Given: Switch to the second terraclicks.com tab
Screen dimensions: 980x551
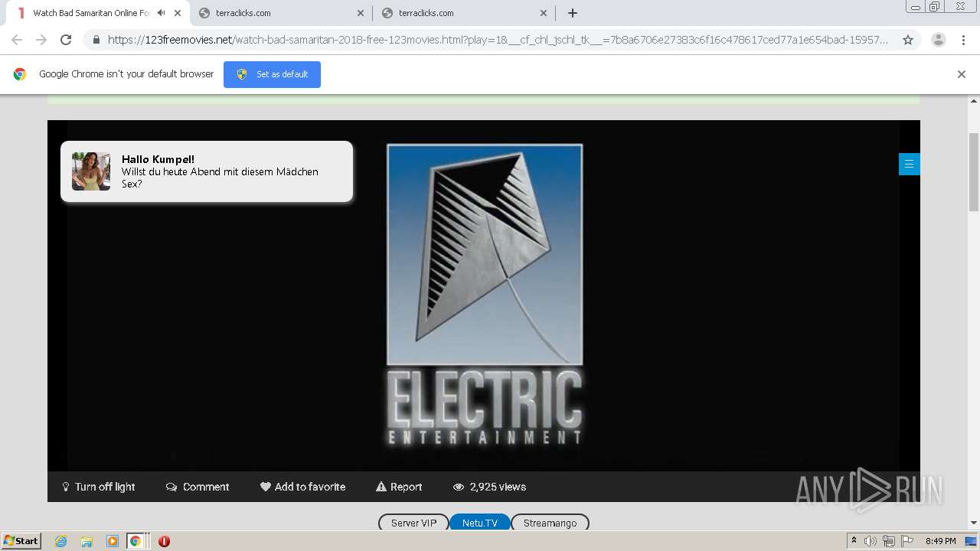Looking at the screenshot, I should 465,13.
